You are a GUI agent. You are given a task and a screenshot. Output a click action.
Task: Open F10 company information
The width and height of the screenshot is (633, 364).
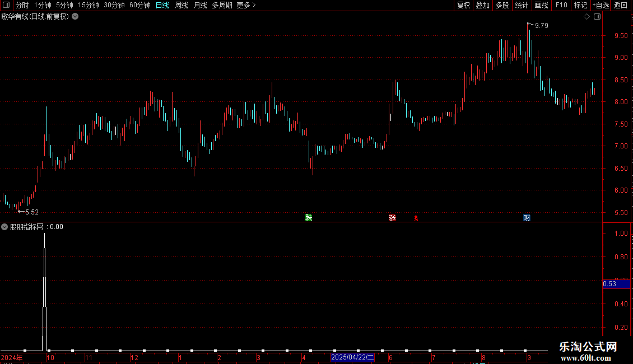pos(561,5)
